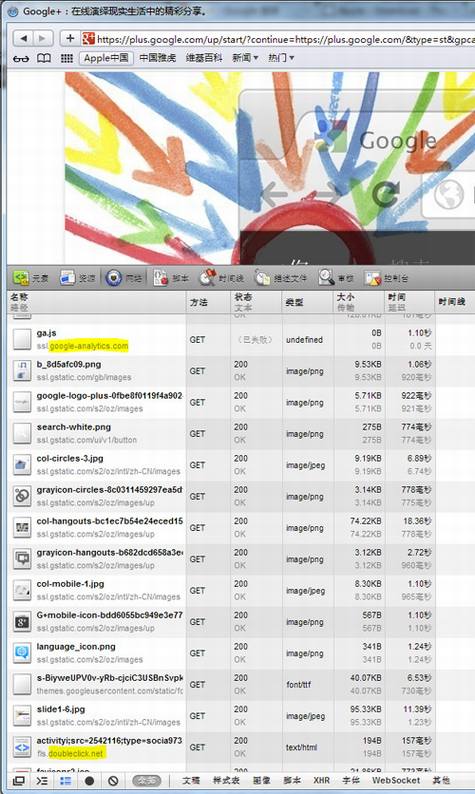Open the Scripts (脚本) debugger panel
The width and height of the screenshot is (475, 794).
click(x=171, y=278)
